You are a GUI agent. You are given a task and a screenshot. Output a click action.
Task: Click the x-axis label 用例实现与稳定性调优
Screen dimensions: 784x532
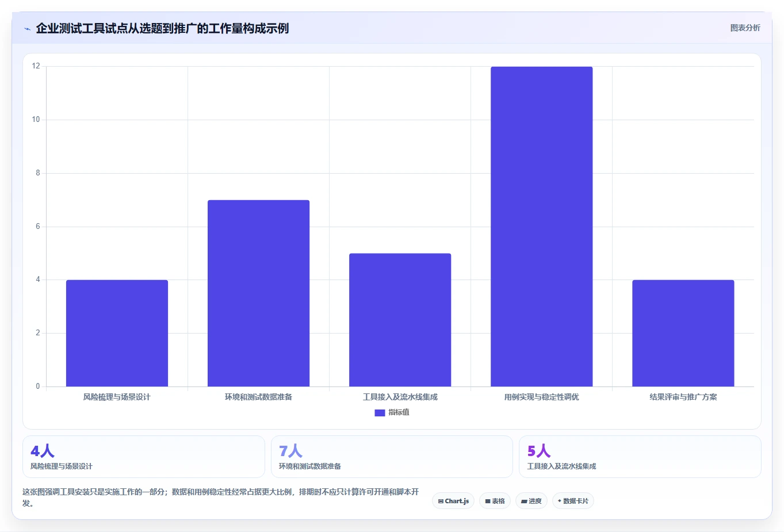click(541, 397)
